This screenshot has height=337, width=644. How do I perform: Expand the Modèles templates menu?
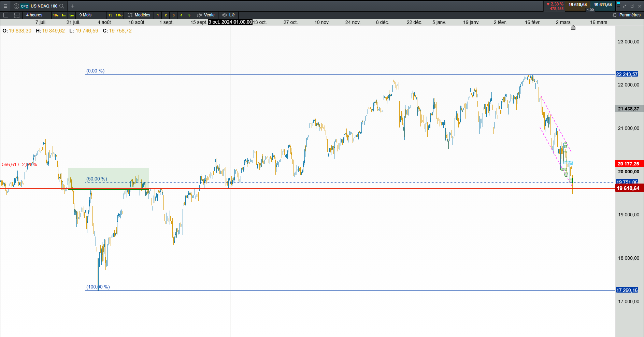[139, 15]
